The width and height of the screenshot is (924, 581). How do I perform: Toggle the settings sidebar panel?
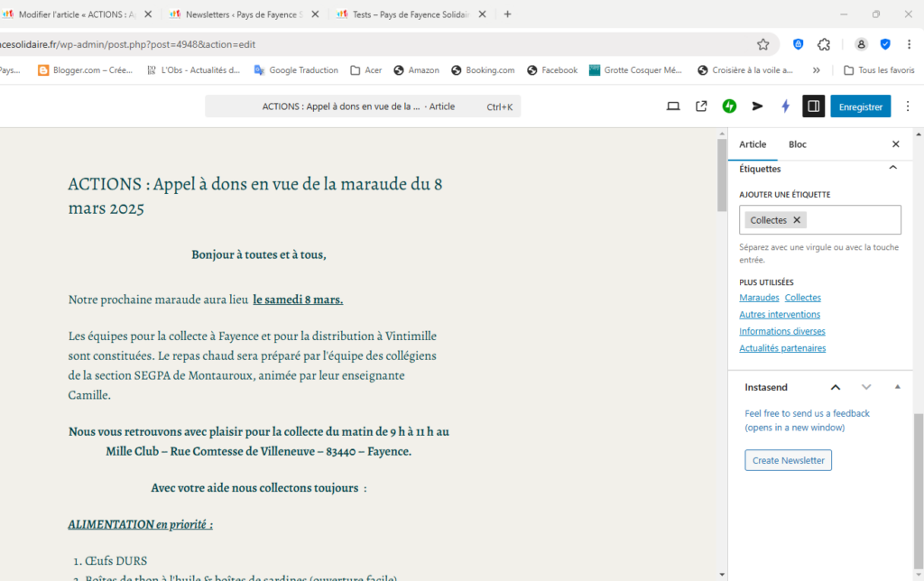pyautogui.click(x=813, y=106)
